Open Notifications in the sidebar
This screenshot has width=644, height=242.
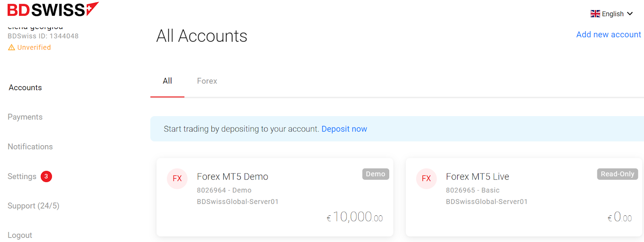click(x=30, y=147)
